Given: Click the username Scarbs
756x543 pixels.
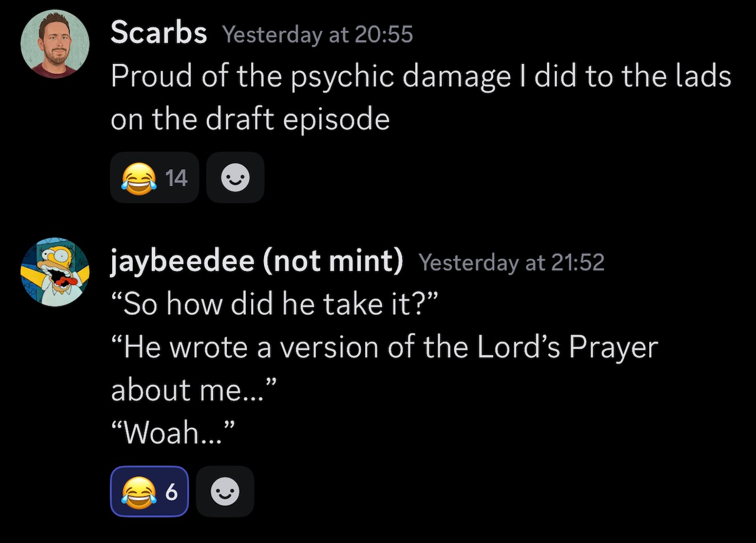Looking at the screenshot, I should click(x=158, y=33).
